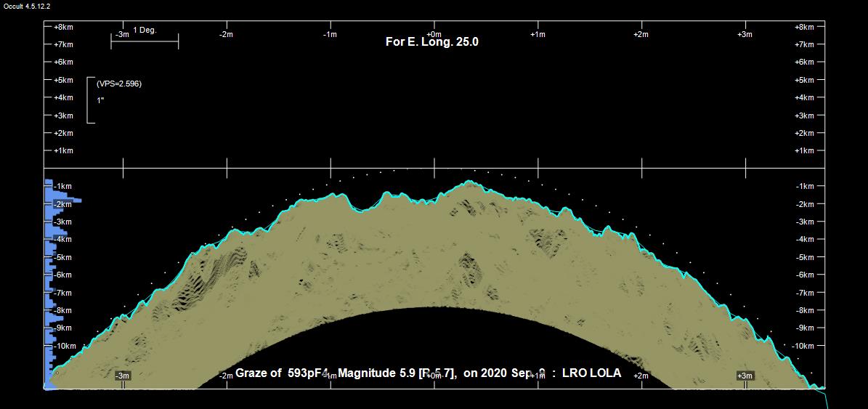868x409 pixels.
Task: Click the 'LRO LOLA' data source text
Action: pos(591,373)
